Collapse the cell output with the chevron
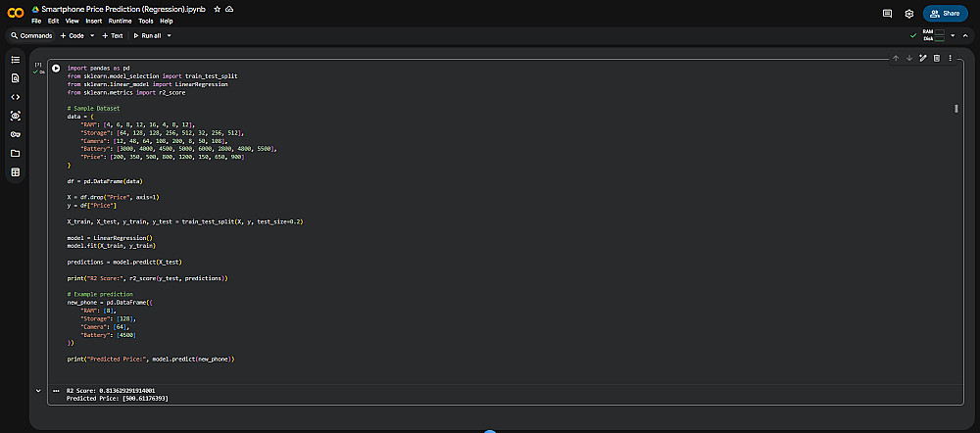 (x=39, y=390)
